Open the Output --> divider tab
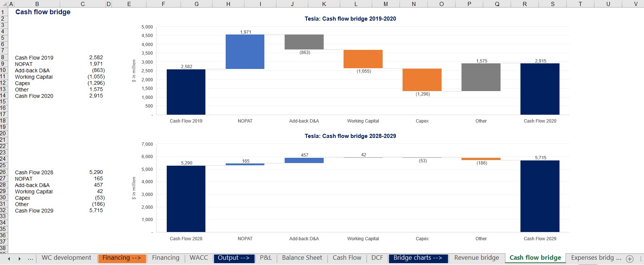 [x=234, y=258]
